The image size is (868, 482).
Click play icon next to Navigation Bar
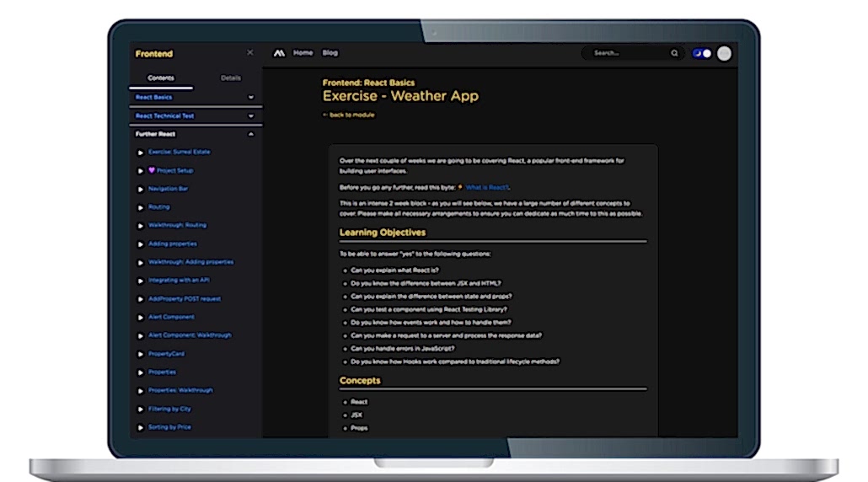(141, 189)
